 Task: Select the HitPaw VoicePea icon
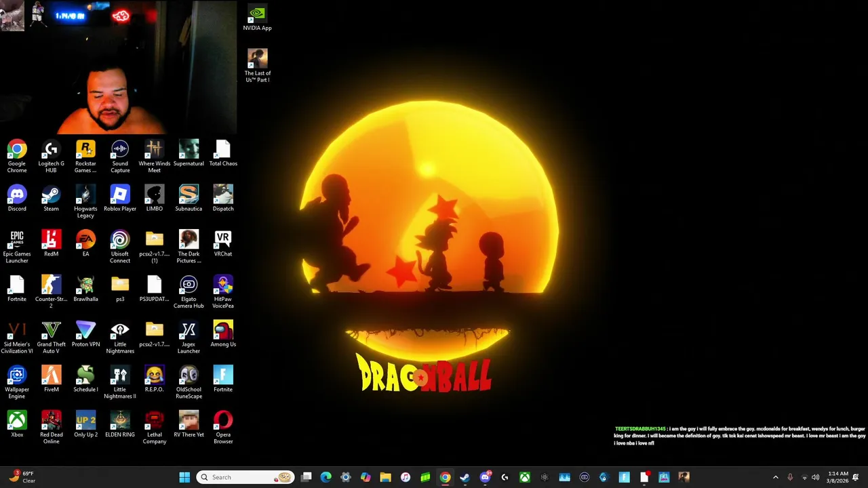(x=223, y=292)
